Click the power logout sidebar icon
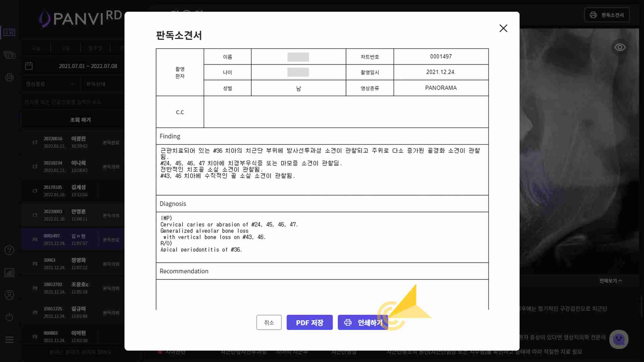The height and width of the screenshot is (362, 644). point(9,317)
